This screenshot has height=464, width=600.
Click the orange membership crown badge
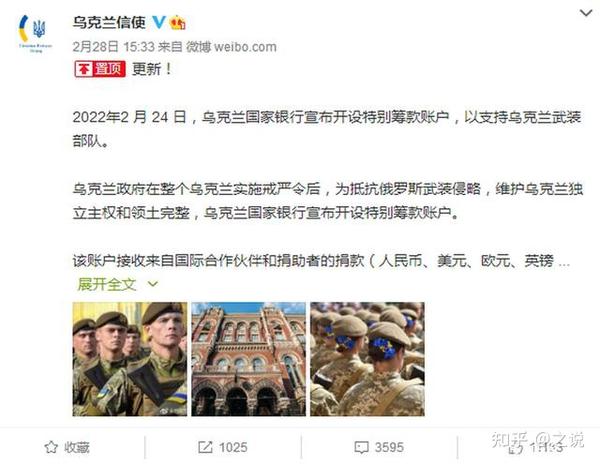point(178,23)
